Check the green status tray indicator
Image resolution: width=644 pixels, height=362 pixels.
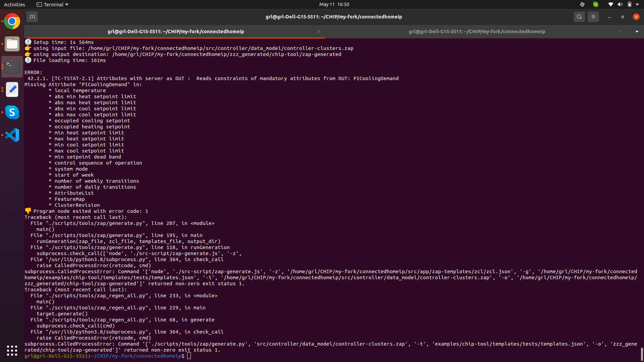[596, 4]
